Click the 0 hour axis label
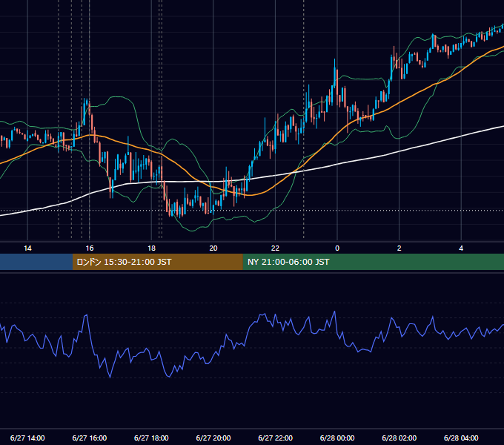Viewport: 504px width, 445px height. pyautogui.click(x=337, y=248)
